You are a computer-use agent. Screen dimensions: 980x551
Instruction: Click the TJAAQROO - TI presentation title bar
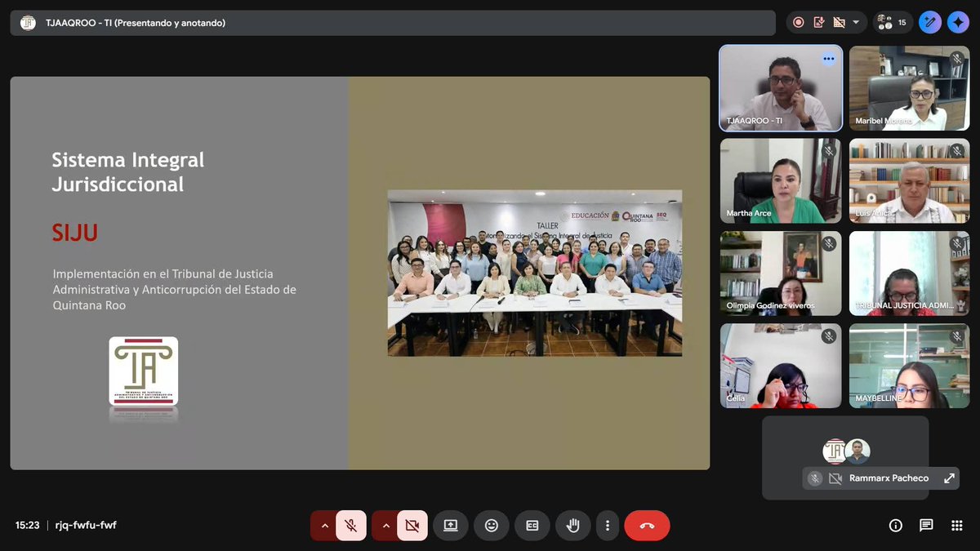393,23
